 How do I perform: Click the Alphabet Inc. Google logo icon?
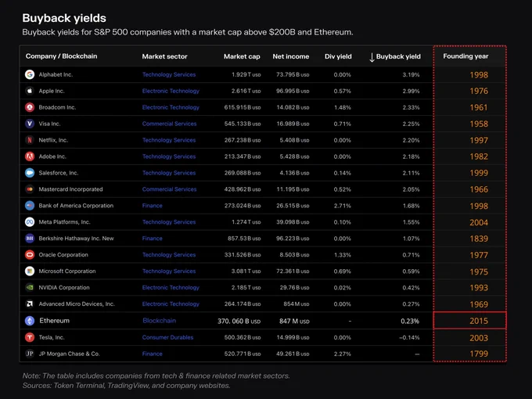(30, 74)
